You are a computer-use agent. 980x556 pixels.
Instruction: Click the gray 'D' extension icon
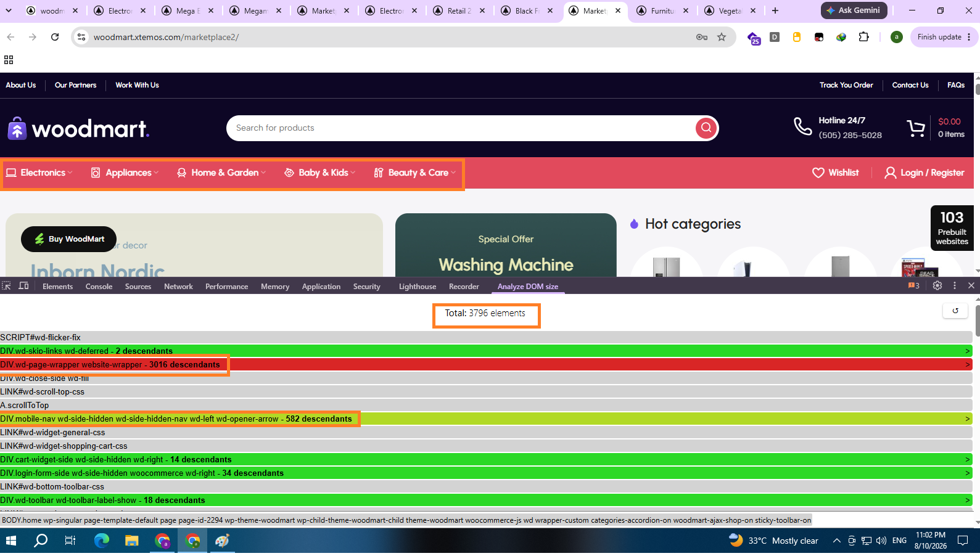pyautogui.click(x=775, y=37)
